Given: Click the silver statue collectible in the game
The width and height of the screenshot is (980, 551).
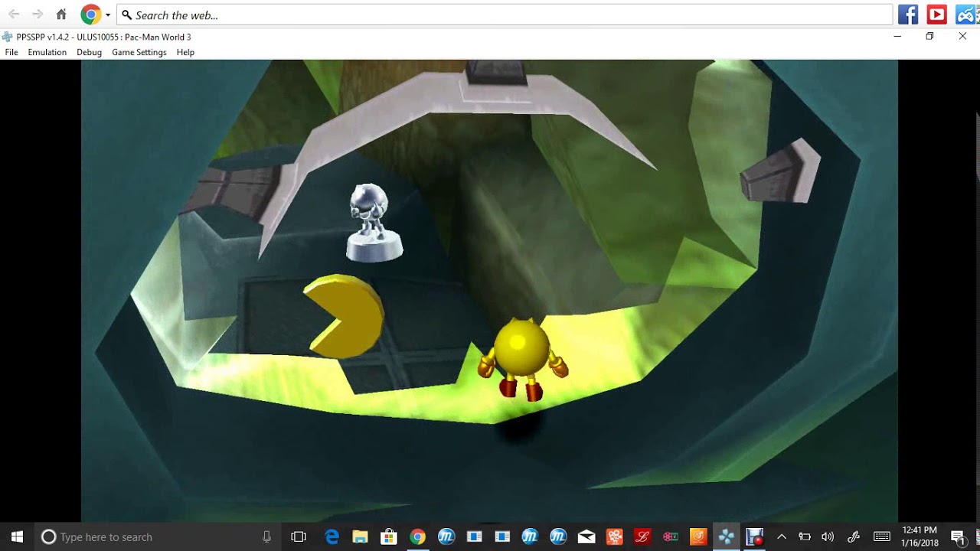Looking at the screenshot, I should tap(373, 222).
